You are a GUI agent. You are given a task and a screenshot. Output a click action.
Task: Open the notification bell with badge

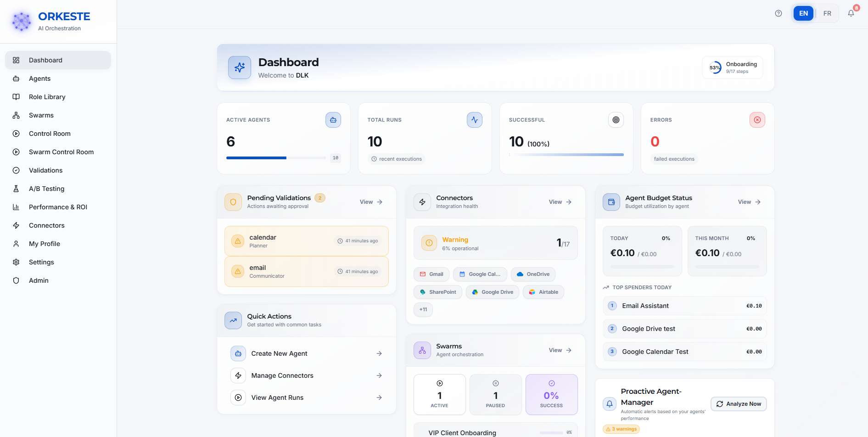coord(851,13)
